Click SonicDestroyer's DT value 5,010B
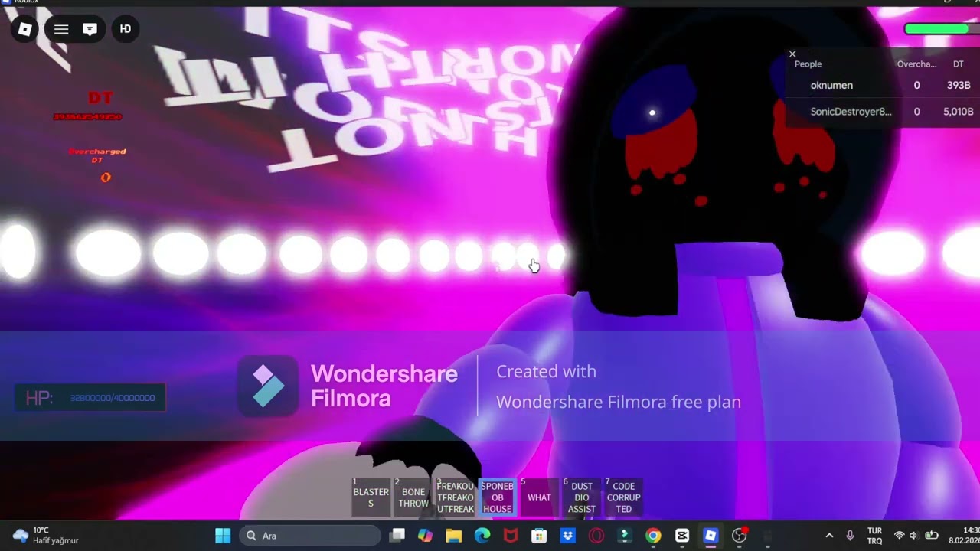The image size is (980, 551). 959,112
